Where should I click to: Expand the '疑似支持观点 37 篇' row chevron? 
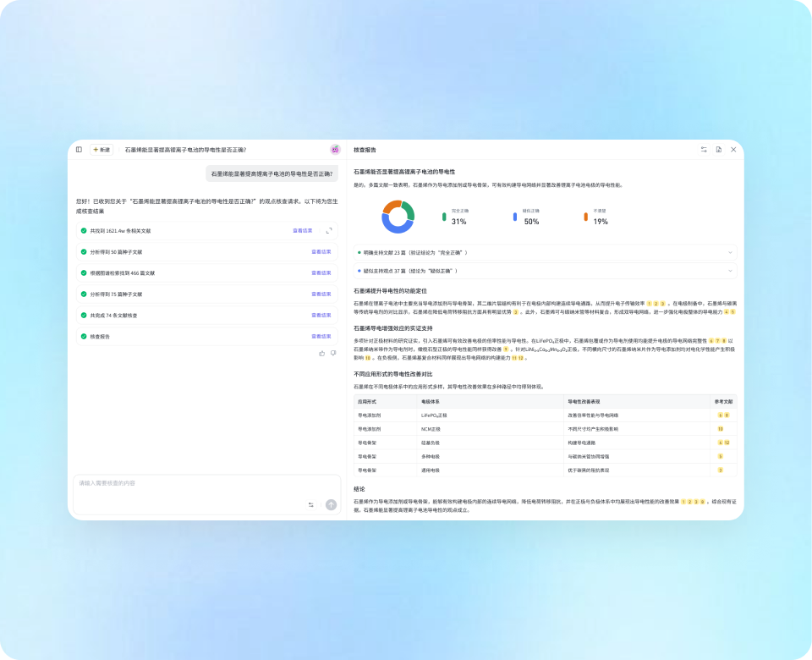730,271
